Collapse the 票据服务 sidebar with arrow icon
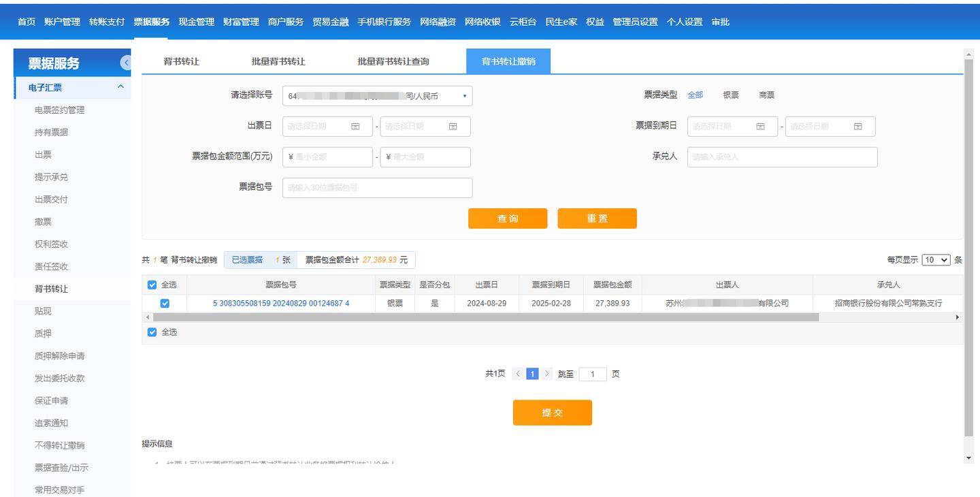This screenshot has height=497, width=980. 126,63
